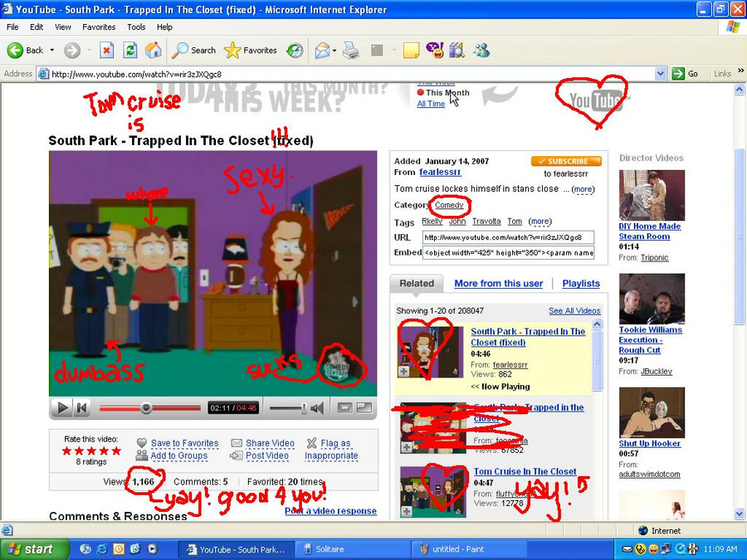Image resolution: width=747 pixels, height=560 pixels.
Task: Open the Address bar dropdown arrow
Action: tap(661, 74)
